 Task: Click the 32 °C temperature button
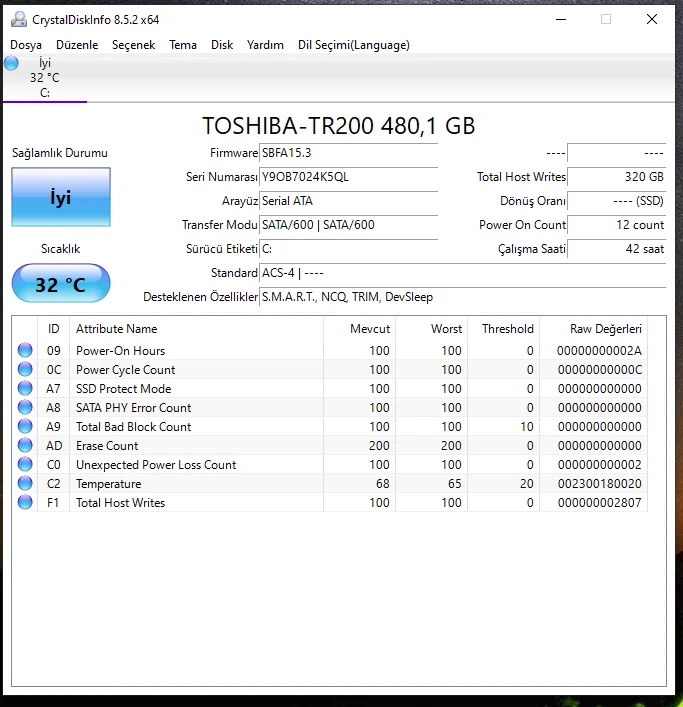click(x=61, y=283)
